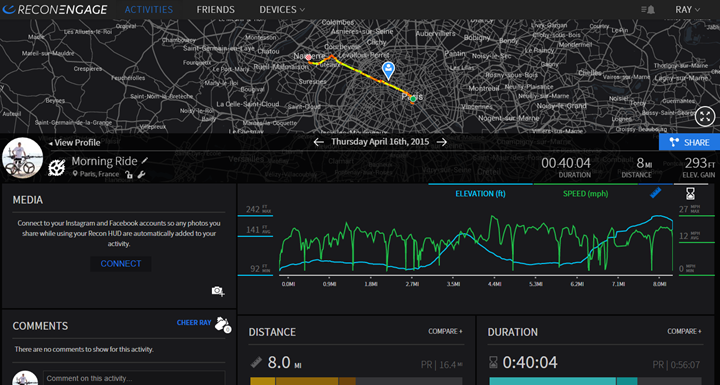Toggle the activity privacy lock icon
This screenshot has height=385, width=720.
[129, 175]
